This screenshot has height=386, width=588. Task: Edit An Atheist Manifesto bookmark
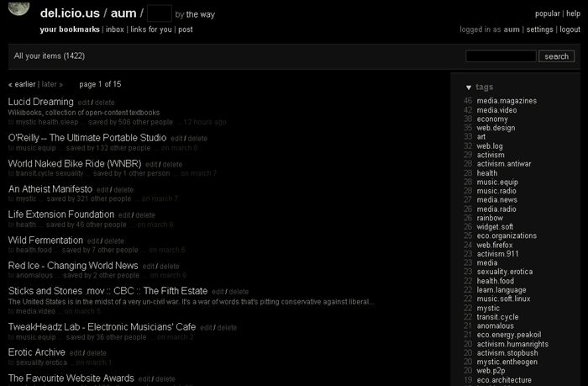pos(102,190)
